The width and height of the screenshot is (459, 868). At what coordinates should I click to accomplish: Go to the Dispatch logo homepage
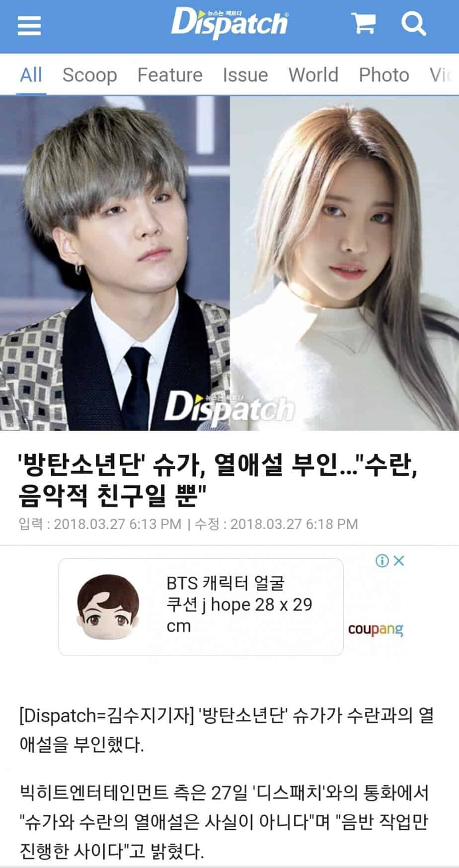pos(229,23)
